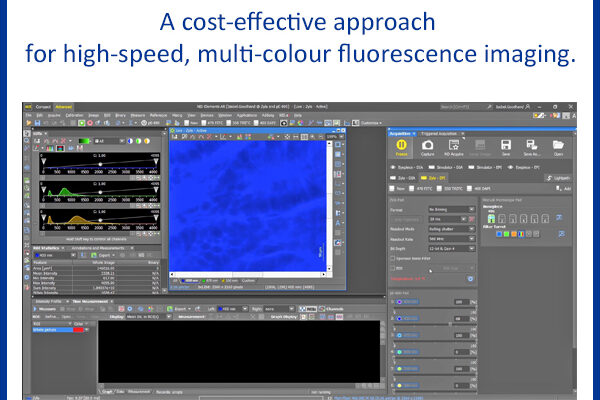Select the 470 FITC optical configuration
This screenshot has height=400, width=600.
421,188
